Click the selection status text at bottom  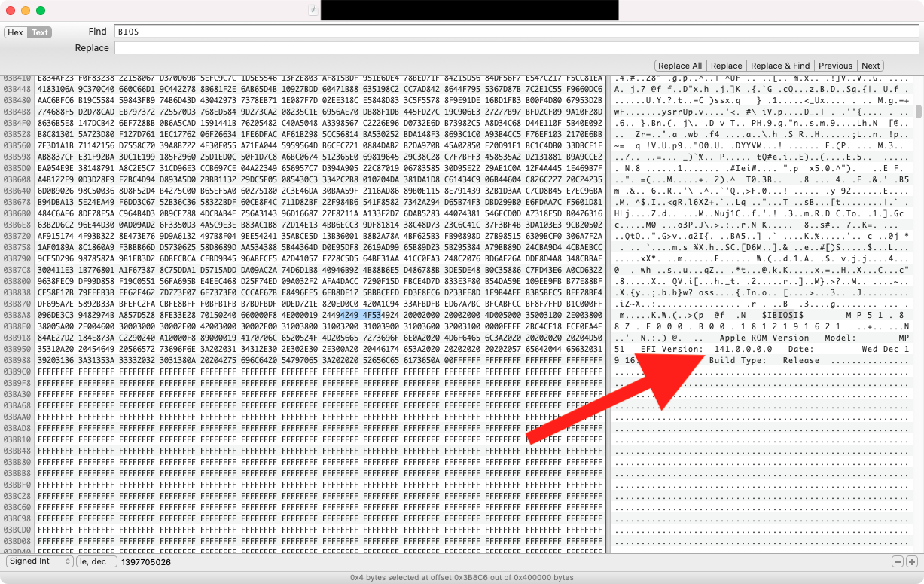click(x=462, y=577)
